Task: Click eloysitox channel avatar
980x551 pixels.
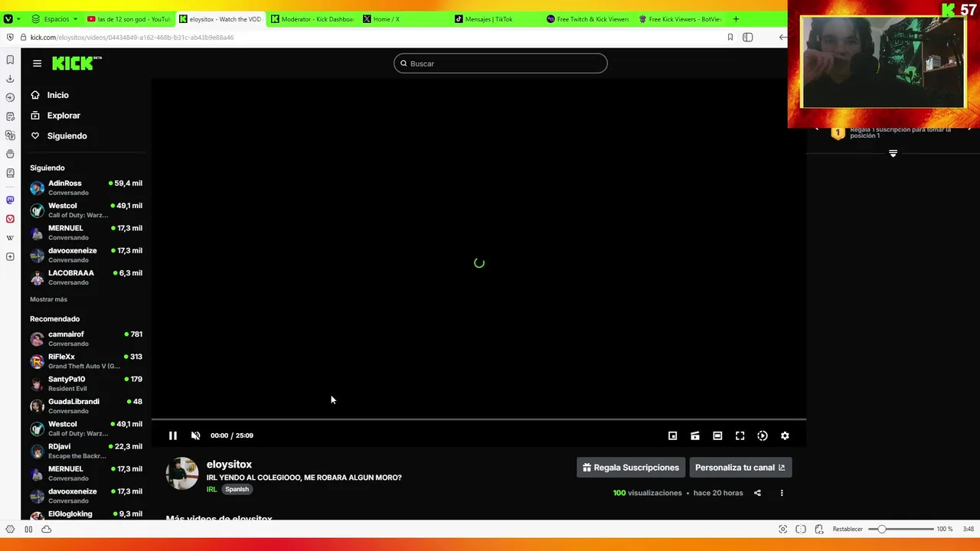Action: (x=182, y=474)
